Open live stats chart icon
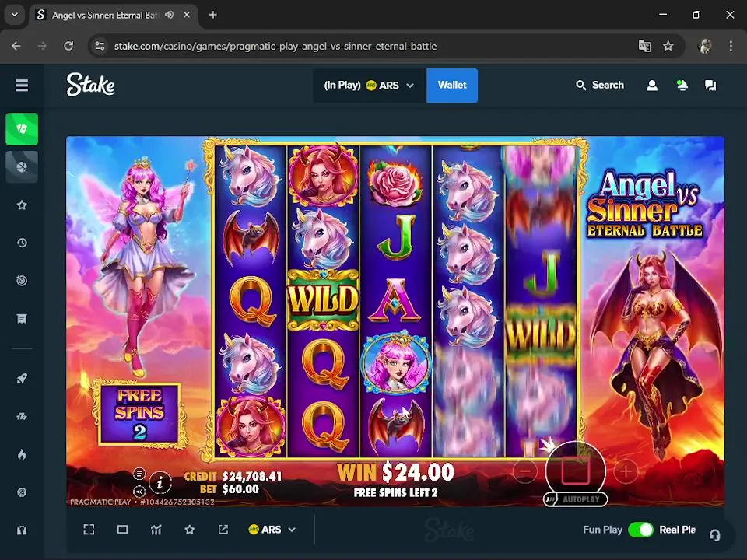The image size is (747, 560). click(x=156, y=530)
